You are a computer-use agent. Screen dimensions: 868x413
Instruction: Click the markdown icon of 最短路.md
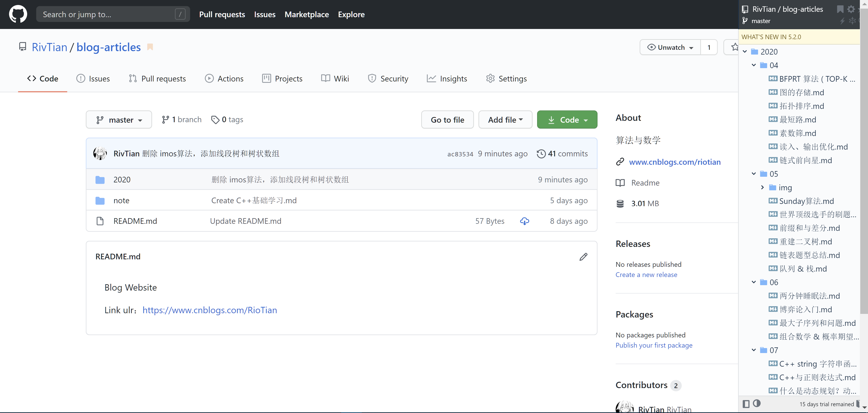tap(773, 119)
